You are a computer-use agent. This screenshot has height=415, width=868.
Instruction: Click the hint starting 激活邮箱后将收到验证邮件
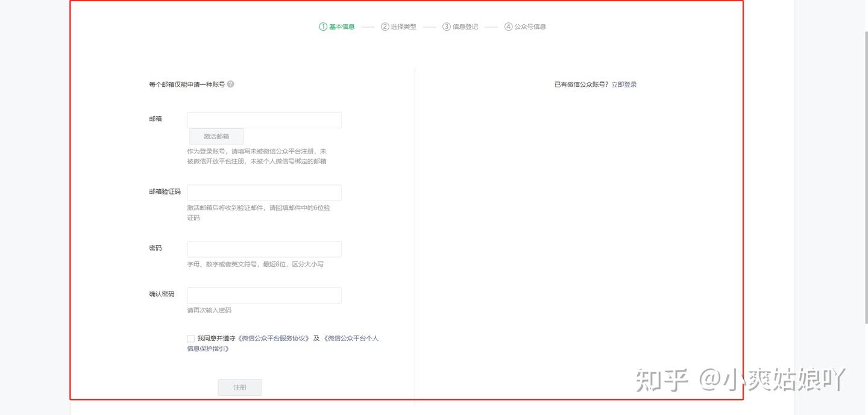click(259, 213)
